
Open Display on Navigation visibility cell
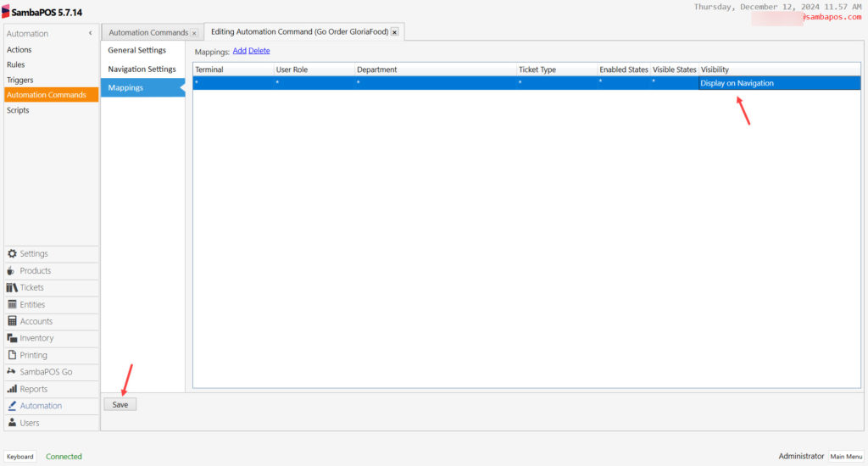[780, 83]
